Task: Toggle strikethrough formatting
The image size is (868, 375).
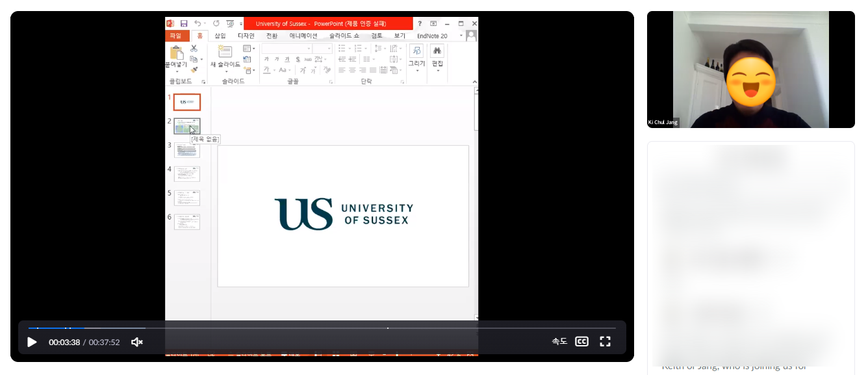Action: tap(308, 59)
